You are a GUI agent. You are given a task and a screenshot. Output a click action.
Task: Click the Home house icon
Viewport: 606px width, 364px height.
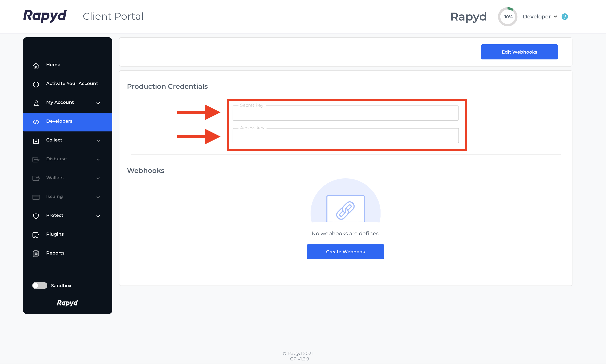(36, 66)
